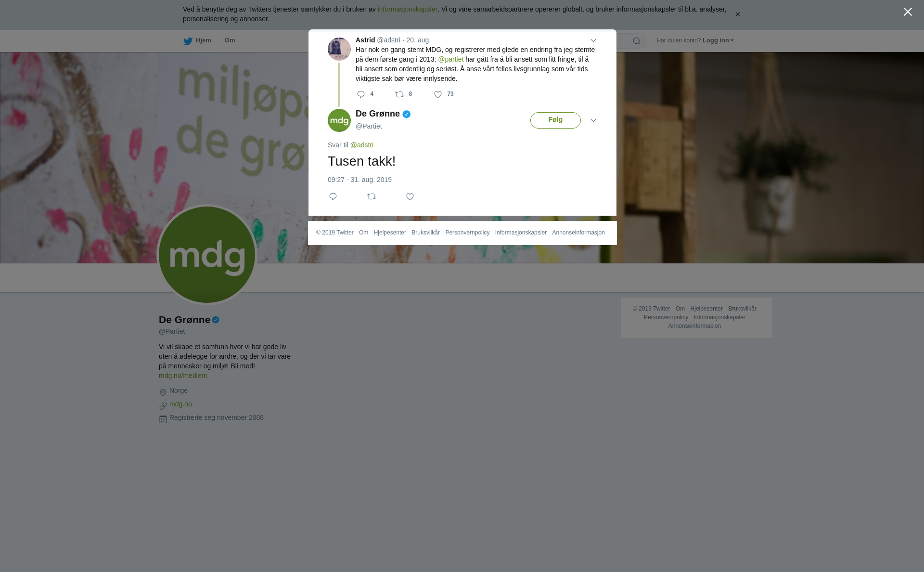Like the Tusen takk tweet
The width and height of the screenshot is (924, 572).
[x=410, y=196]
